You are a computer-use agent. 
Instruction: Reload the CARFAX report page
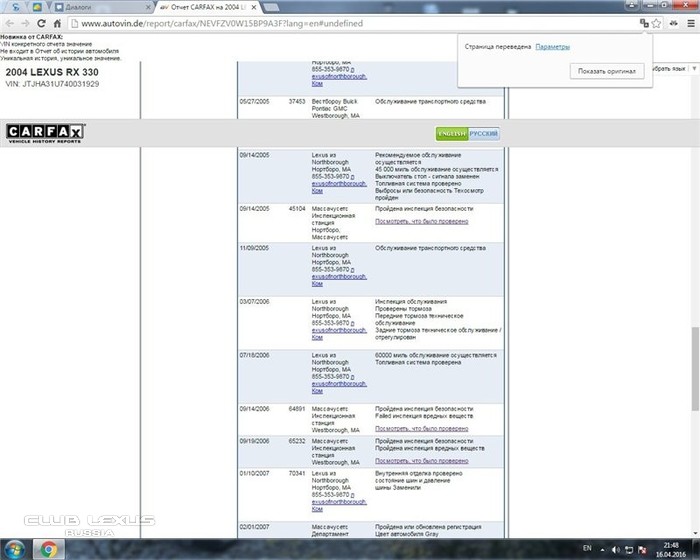pos(41,23)
